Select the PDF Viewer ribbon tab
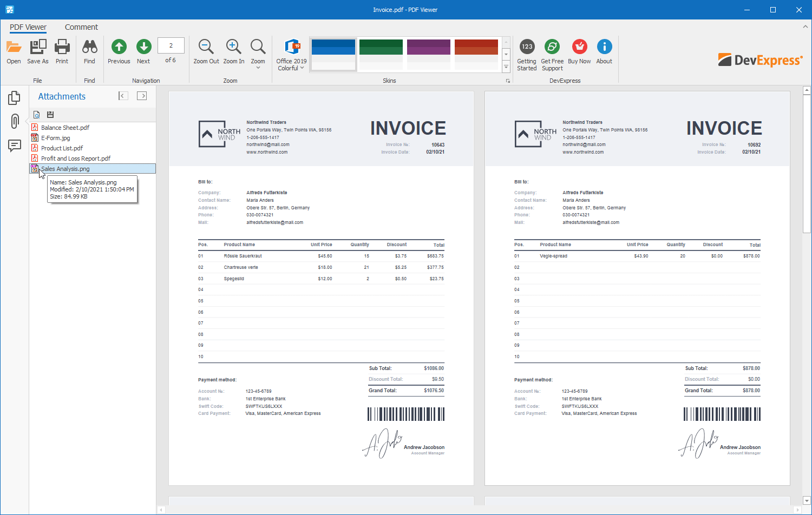812x515 pixels. point(28,27)
